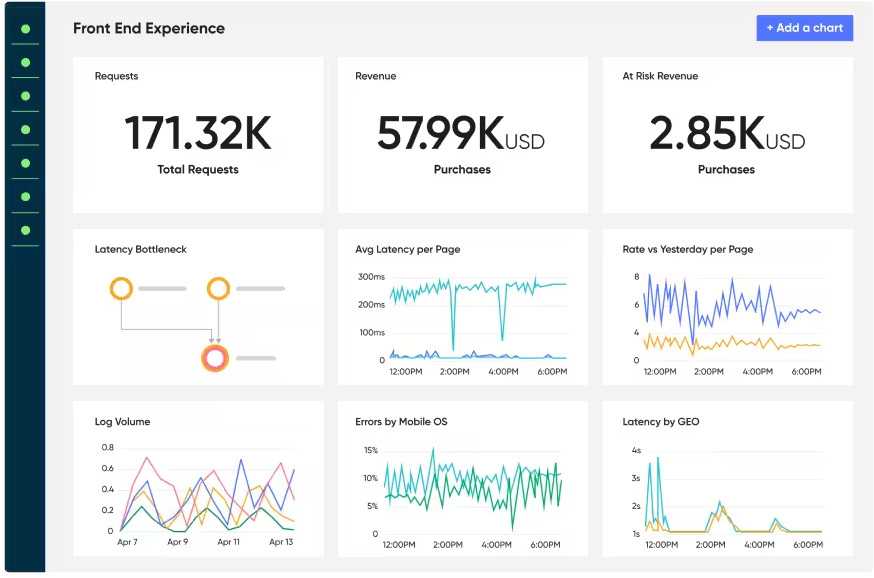874x578 pixels.
Task: Click the sixth green dot in the sidebar
Action: pos(25,197)
